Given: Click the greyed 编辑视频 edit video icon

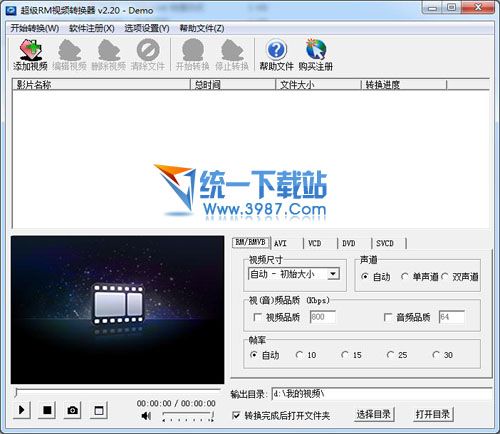Looking at the screenshot, I should (x=69, y=55).
